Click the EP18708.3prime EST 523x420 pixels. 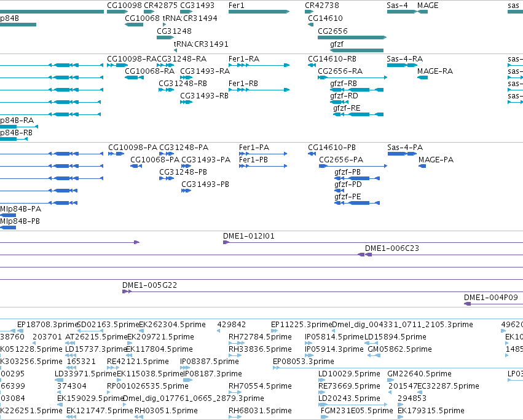(20, 331)
